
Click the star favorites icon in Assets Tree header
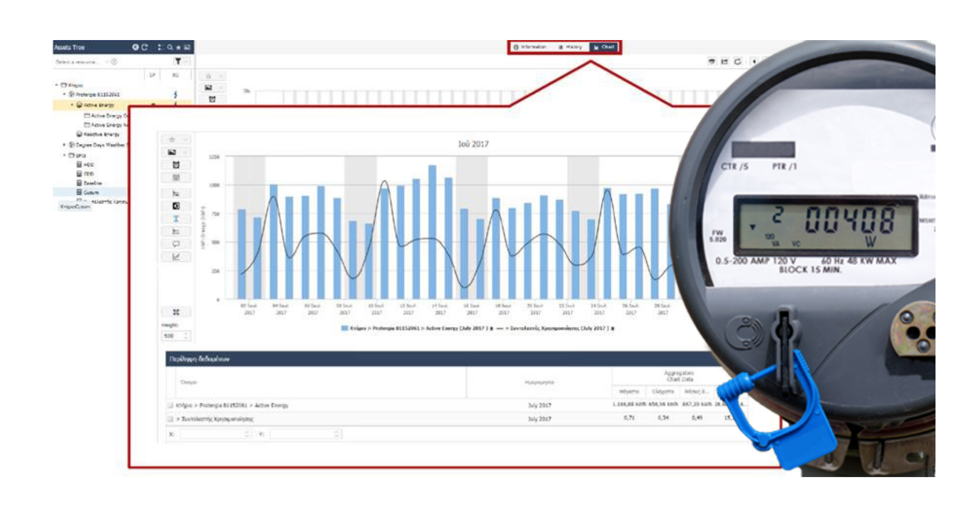point(178,47)
